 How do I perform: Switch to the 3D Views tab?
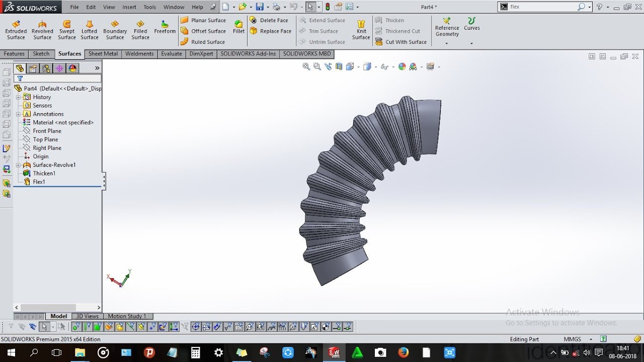click(x=88, y=316)
